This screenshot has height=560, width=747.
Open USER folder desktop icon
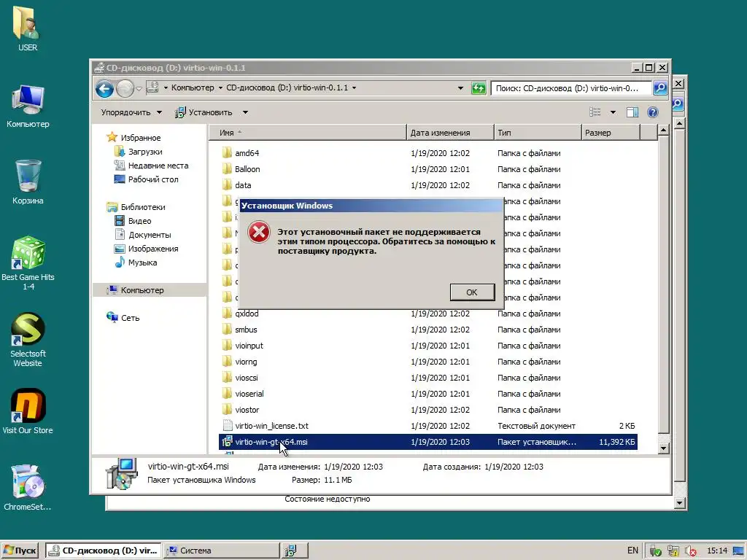(28, 28)
